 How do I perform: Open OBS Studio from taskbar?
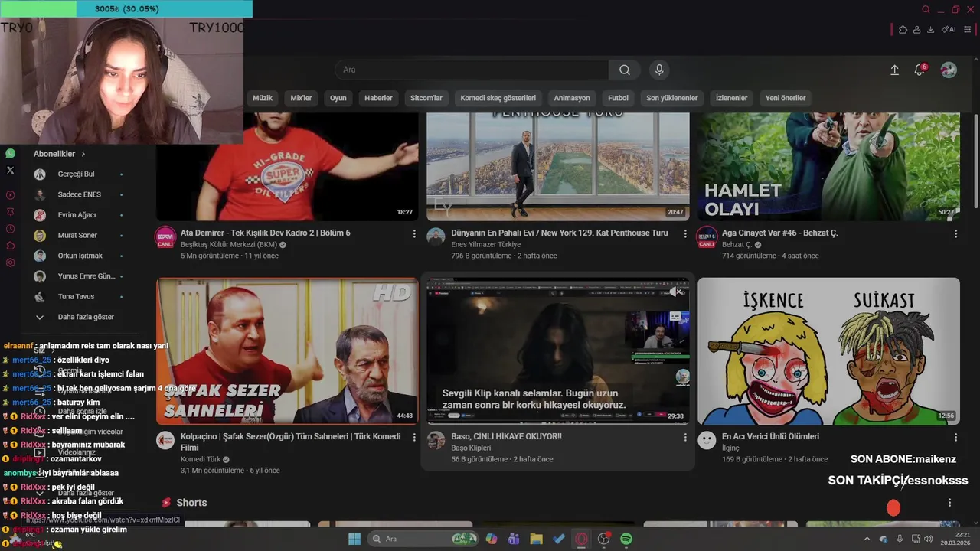pyautogui.click(x=604, y=539)
